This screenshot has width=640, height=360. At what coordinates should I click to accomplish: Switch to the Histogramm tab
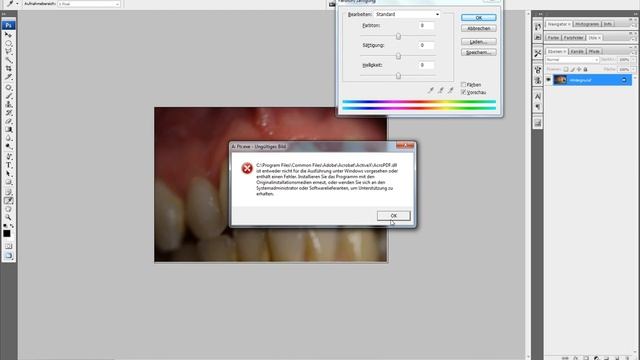pos(587,24)
